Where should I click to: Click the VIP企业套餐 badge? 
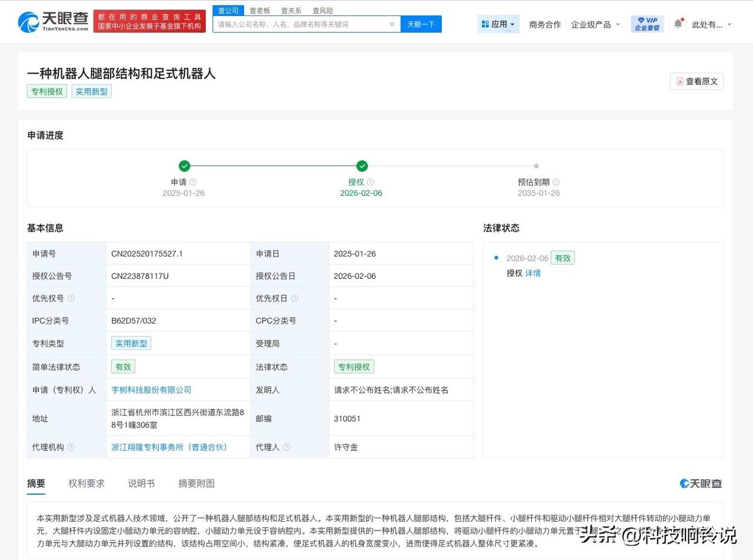tap(646, 24)
